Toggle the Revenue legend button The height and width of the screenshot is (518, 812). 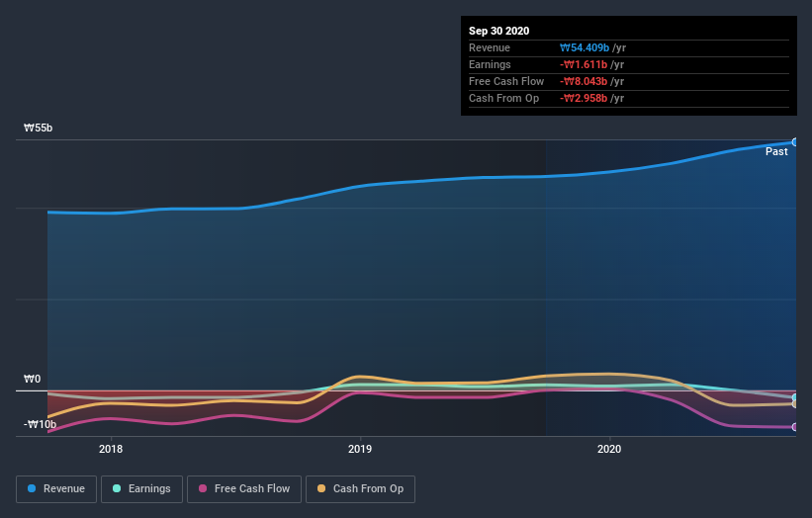click(x=56, y=489)
